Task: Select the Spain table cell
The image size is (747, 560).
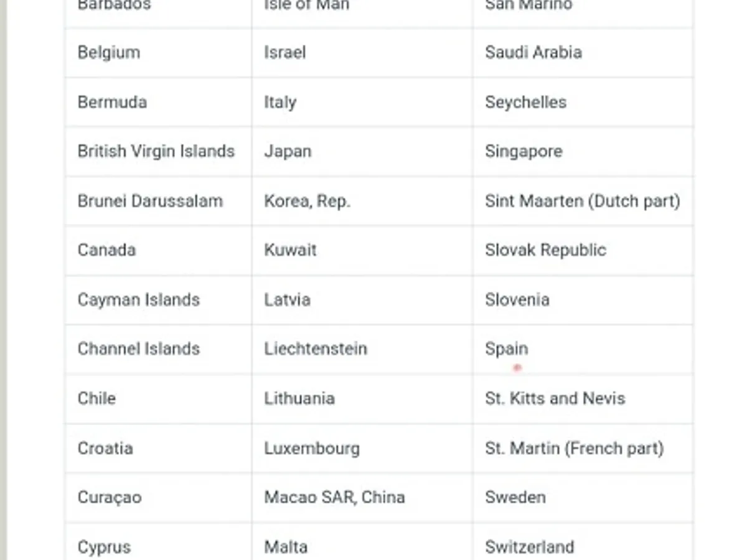Action: click(x=507, y=348)
